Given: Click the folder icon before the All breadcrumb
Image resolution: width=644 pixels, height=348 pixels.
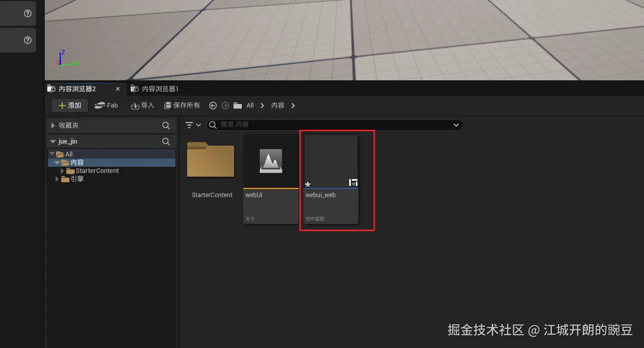Looking at the screenshot, I should 238,106.
